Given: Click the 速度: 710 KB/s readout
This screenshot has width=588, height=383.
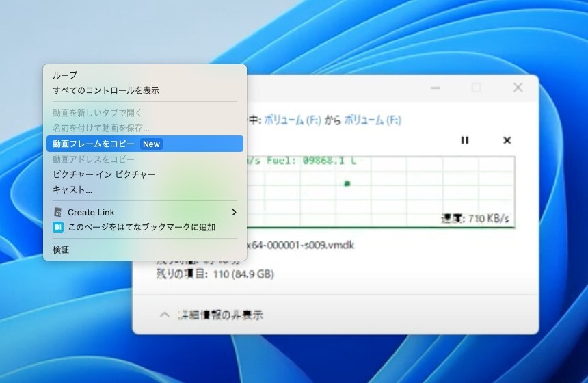Looking at the screenshot, I should [x=475, y=218].
